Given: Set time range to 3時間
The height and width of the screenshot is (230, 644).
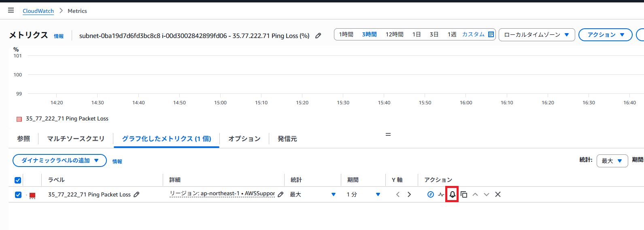Looking at the screenshot, I should (369, 34).
